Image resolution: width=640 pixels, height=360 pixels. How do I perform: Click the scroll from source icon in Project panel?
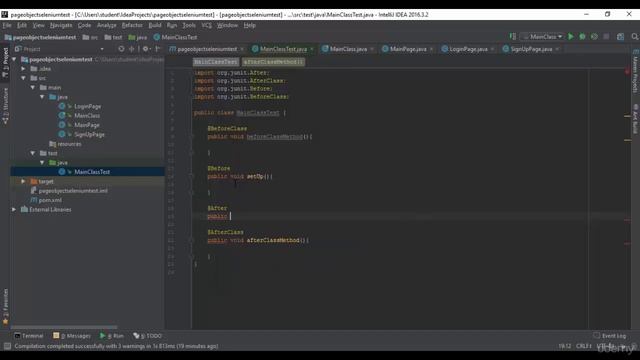pos(121,49)
